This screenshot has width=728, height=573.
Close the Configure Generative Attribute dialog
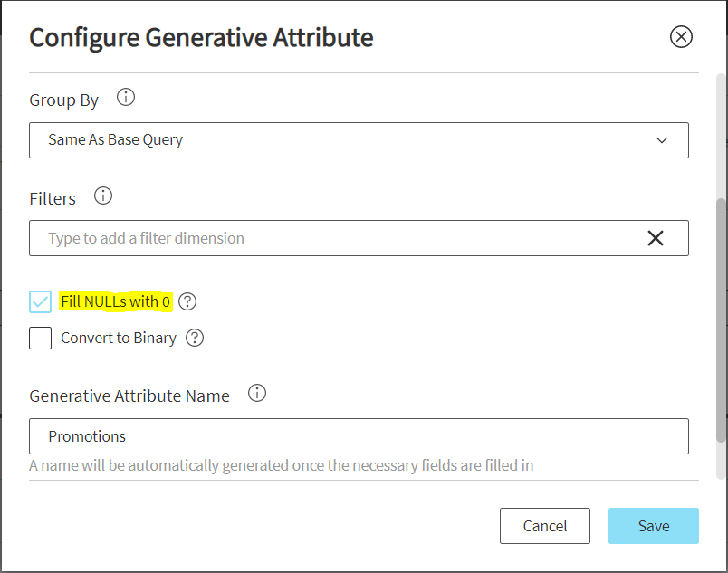(680, 36)
